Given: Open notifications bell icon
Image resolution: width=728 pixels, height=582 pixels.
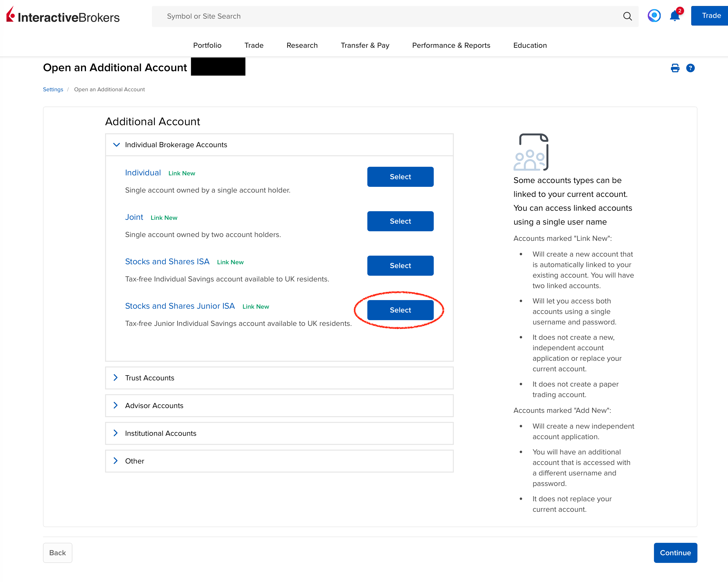Looking at the screenshot, I should coord(675,16).
